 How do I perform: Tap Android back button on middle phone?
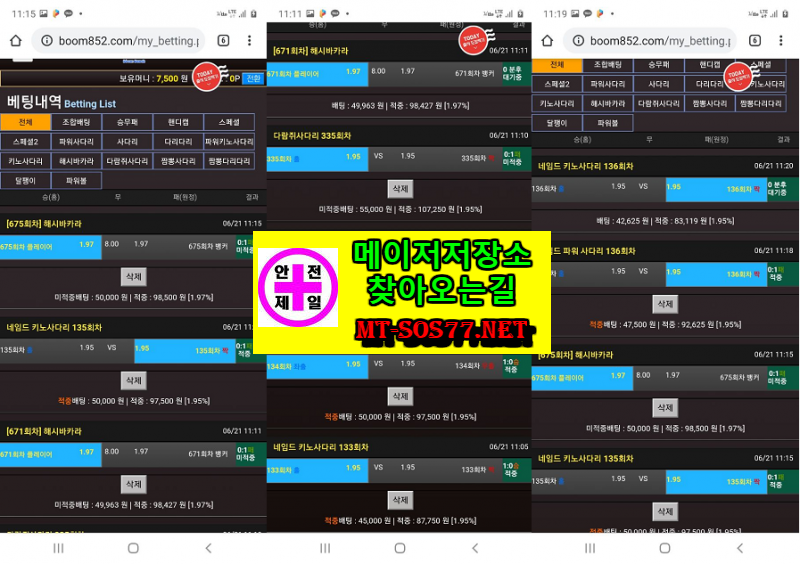coord(475,548)
